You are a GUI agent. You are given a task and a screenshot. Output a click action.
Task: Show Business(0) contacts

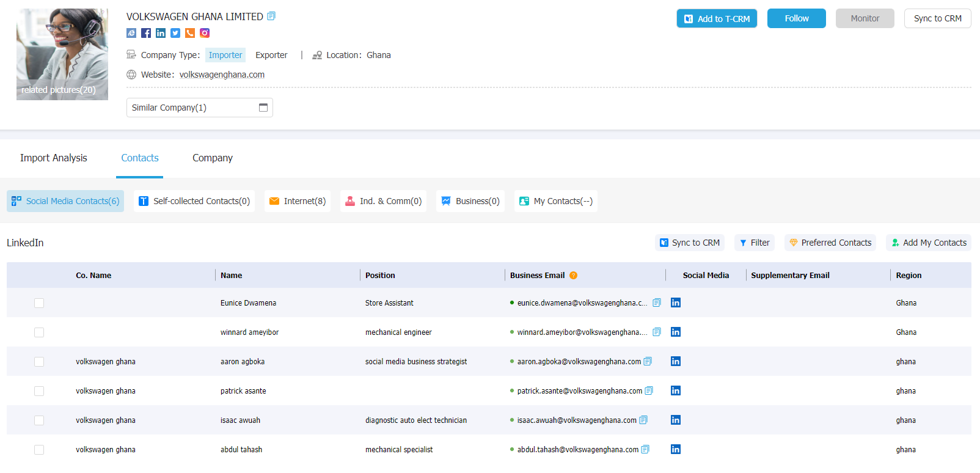click(470, 201)
